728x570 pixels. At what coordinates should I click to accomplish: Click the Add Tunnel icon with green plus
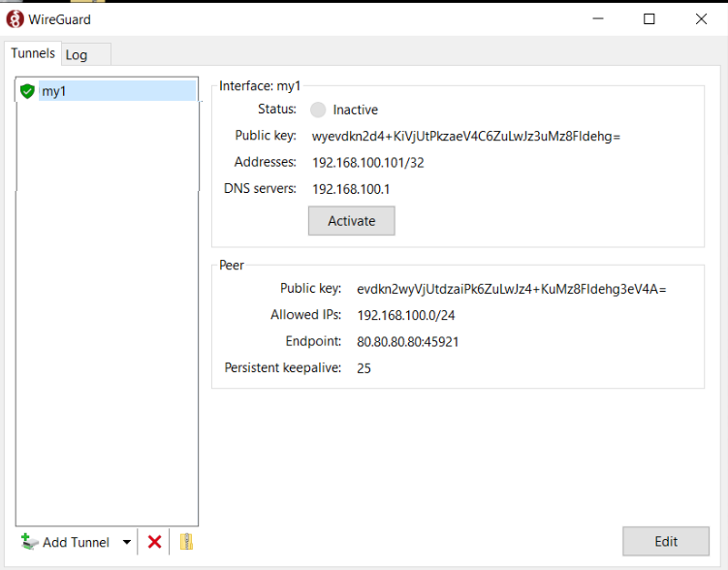(30, 542)
